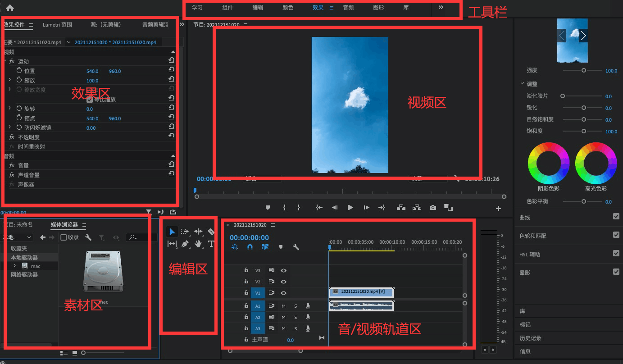Show more workspaces with overflow chevrons
The width and height of the screenshot is (623, 364).
click(441, 8)
